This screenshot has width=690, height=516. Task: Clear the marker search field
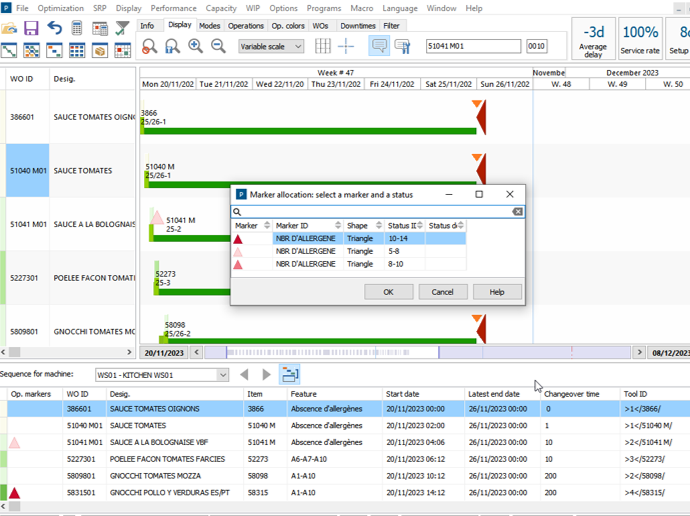[517, 212]
